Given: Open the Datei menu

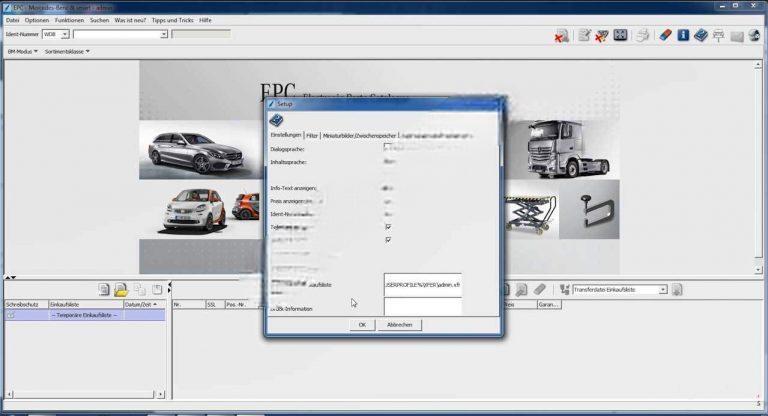Looking at the screenshot, I should coord(12,20).
